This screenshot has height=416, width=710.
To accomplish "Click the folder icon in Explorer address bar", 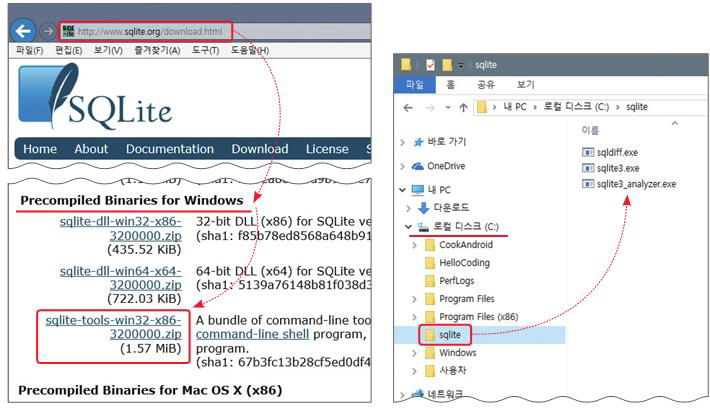I will pos(482,107).
